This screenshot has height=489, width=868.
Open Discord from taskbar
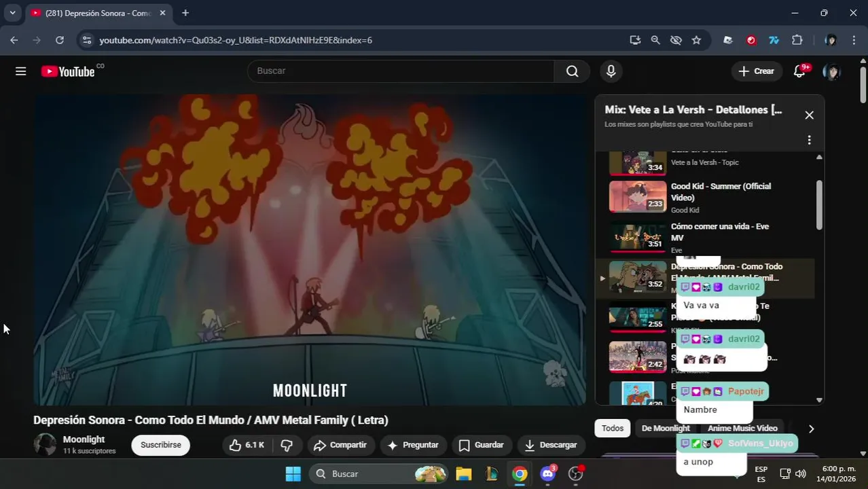[x=548, y=474]
